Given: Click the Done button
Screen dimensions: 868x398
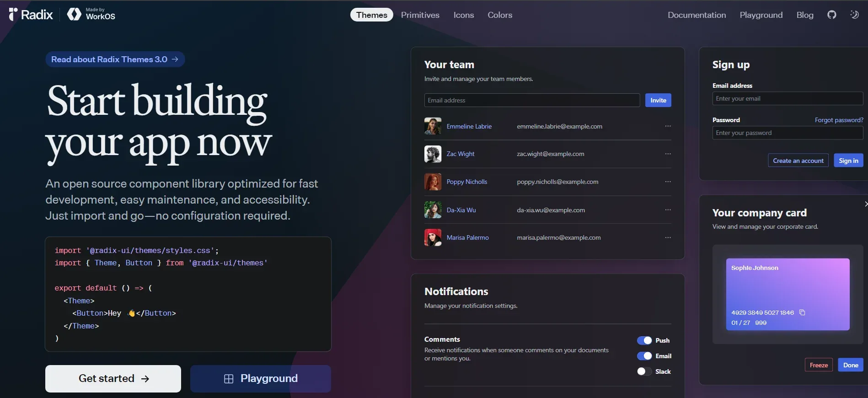Looking at the screenshot, I should 851,365.
